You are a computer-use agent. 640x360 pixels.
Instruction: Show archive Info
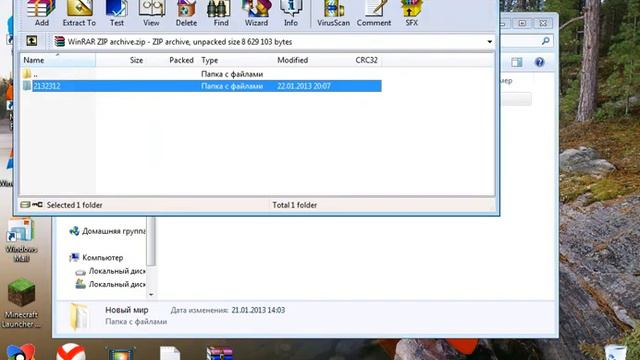pyautogui.click(x=291, y=14)
